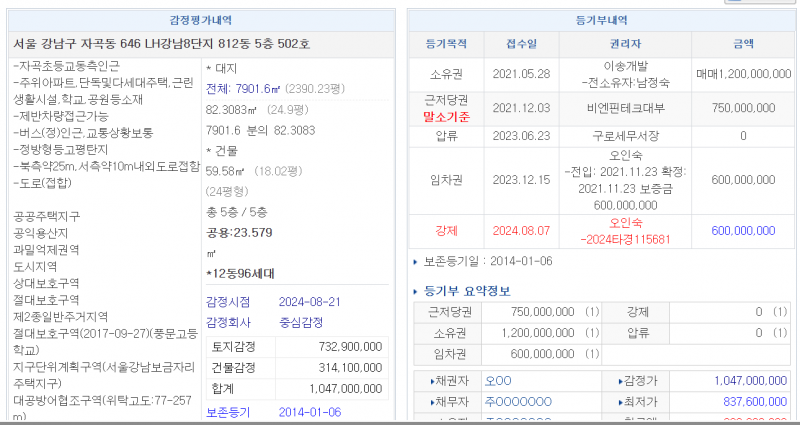
Task: Select the 감정평가내역 panel header
Action: [201, 20]
